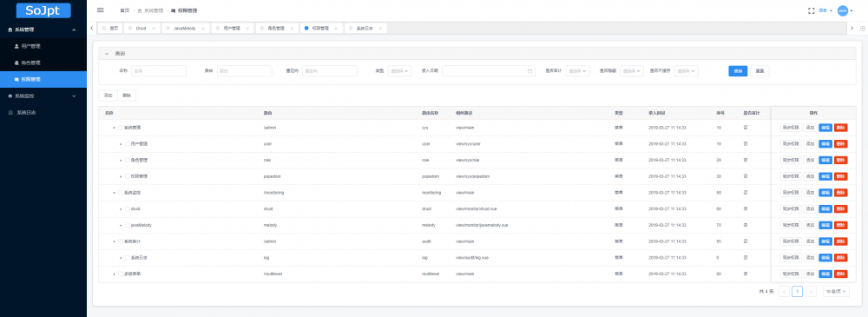Open the calendar icon in the date field
Image resolution: width=868 pixels, height=317 pixels.
(x=529, y=71)
